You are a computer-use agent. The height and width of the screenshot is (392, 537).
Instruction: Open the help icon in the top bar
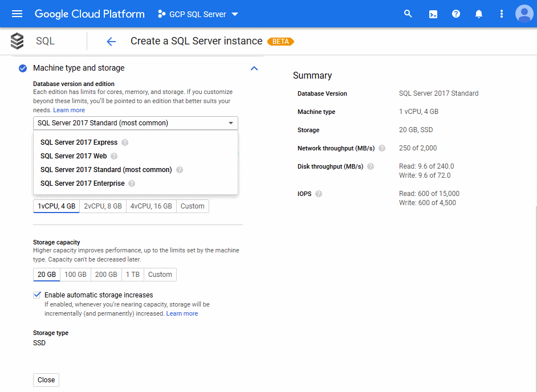click(x=455, y=14)
